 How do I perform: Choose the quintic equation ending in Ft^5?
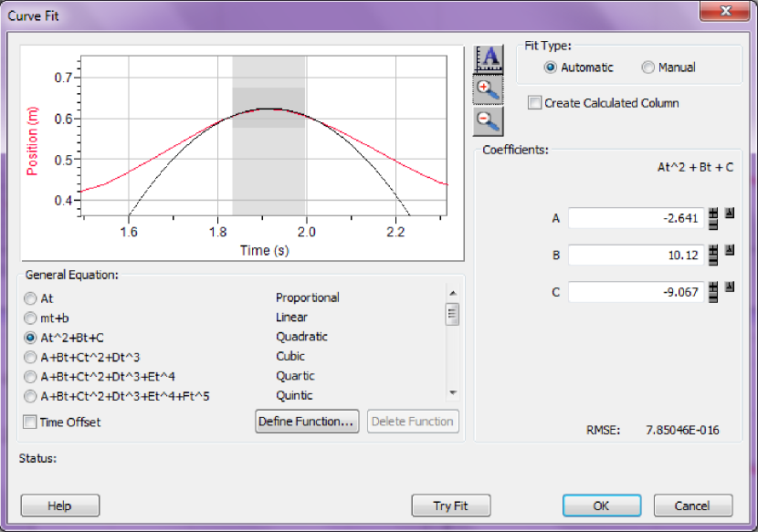coord(30,396)
